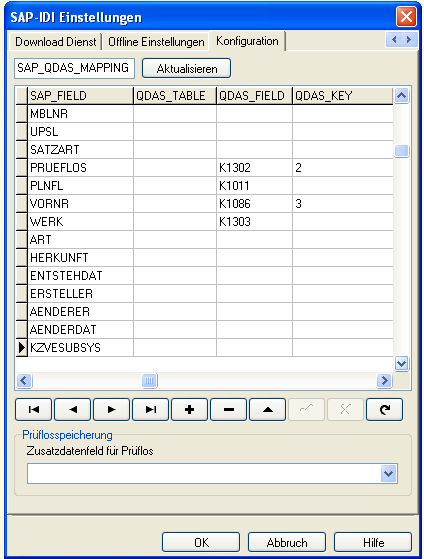This screenshot has height=559, width=424.
Task: Click horizontal scrollbar right arrow
Action: (x=384, y=380)
